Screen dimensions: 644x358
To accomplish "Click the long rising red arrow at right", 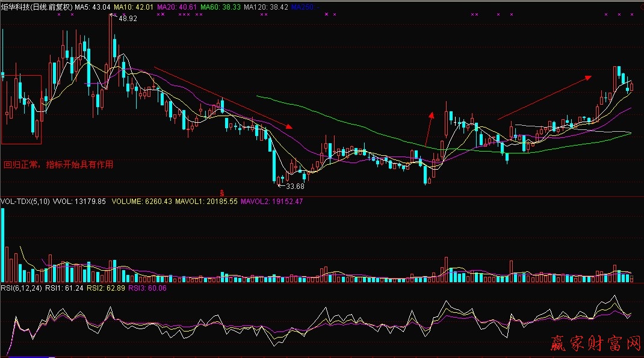I will pos(545,97).
